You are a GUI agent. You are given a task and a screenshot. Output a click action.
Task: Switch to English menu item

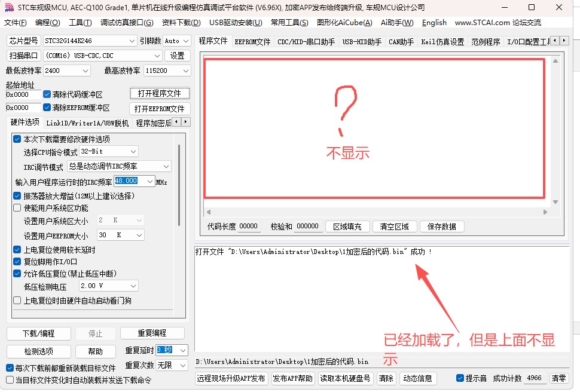pos(434,23)
